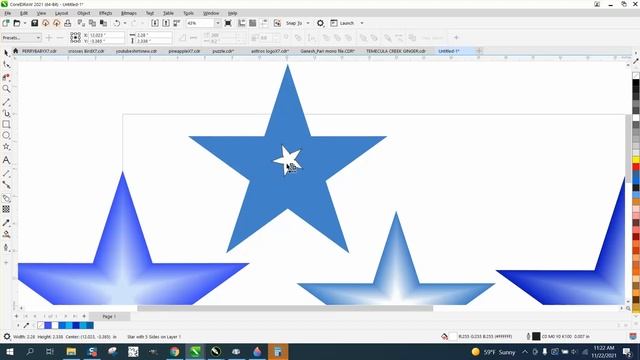Toggle the Snap off button
The image size is (640, 360).
pyautogui.click(x=277, y=23)
